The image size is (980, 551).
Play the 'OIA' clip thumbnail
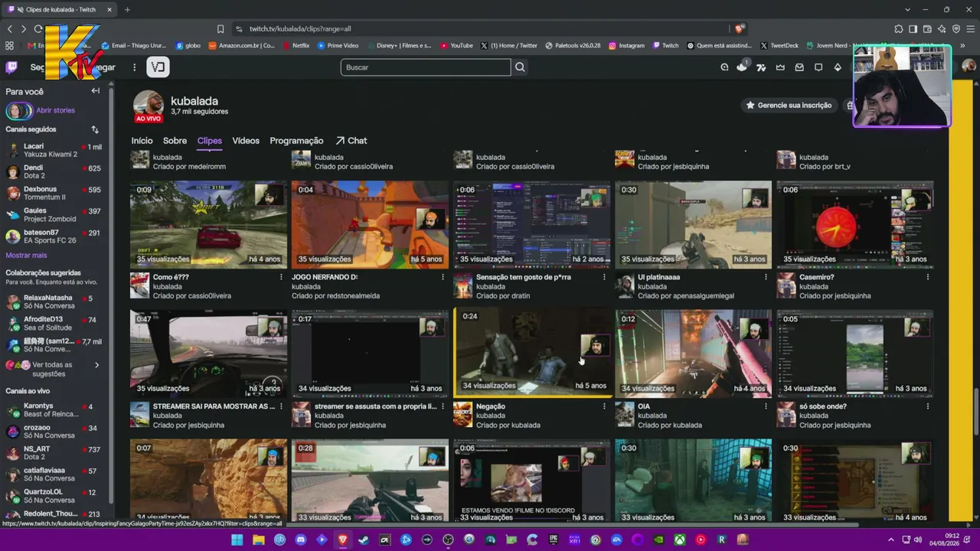[x=694, y=352]
